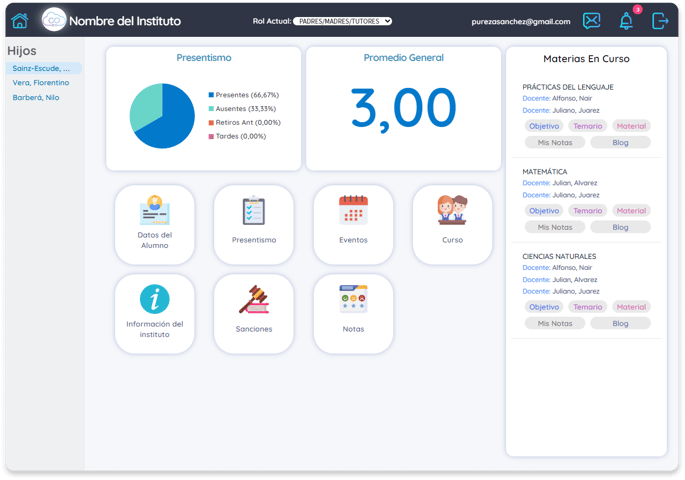Image resolution: width=685 pixels, height=480 pixels.
Task: Open the Datos del Alumno card
Action: coord(155,225)
